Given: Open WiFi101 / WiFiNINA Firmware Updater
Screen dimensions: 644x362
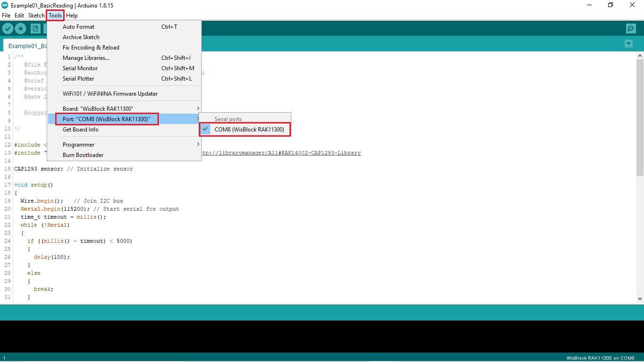Looking at the screenshot, I should (x=124, y=94).
